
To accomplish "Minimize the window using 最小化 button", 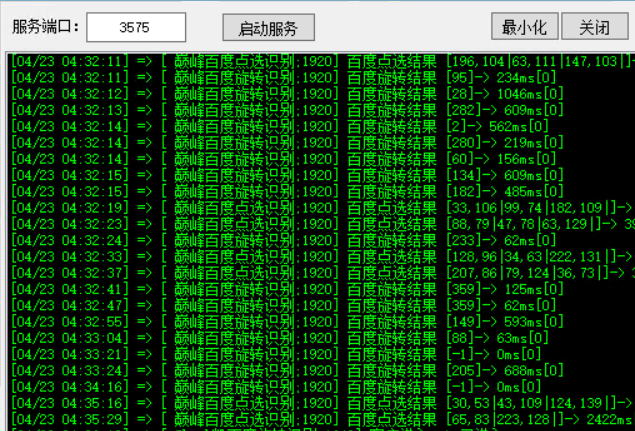I will (525, 26).
